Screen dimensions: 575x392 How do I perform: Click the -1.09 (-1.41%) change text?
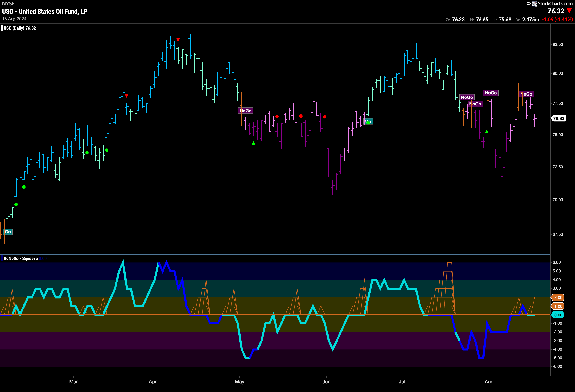pyautogui.click(x=557, y=20)
